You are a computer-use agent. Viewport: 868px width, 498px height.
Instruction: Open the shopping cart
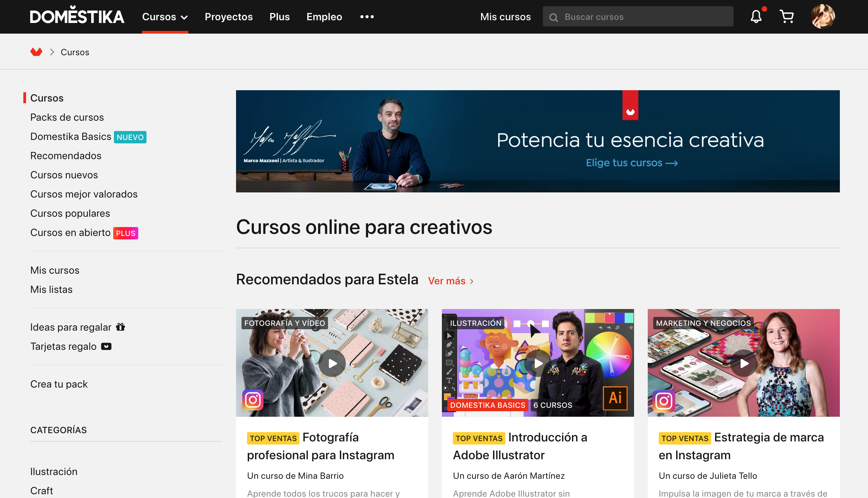[786, 16]
